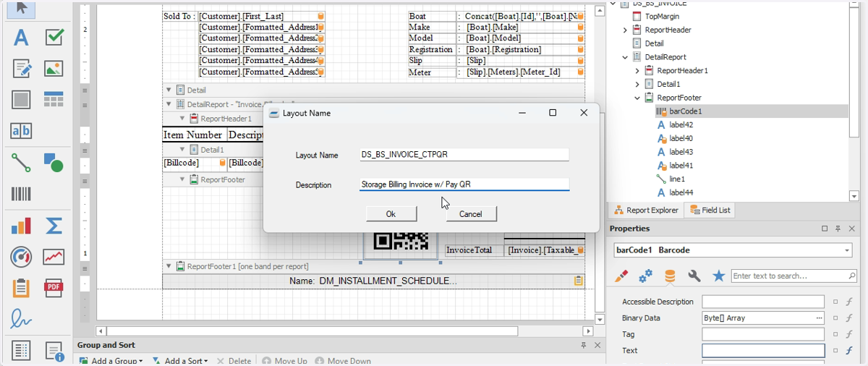Toggle marker square beside Accessible Description
Screen dimensions: 868x366
click(835, 302)
